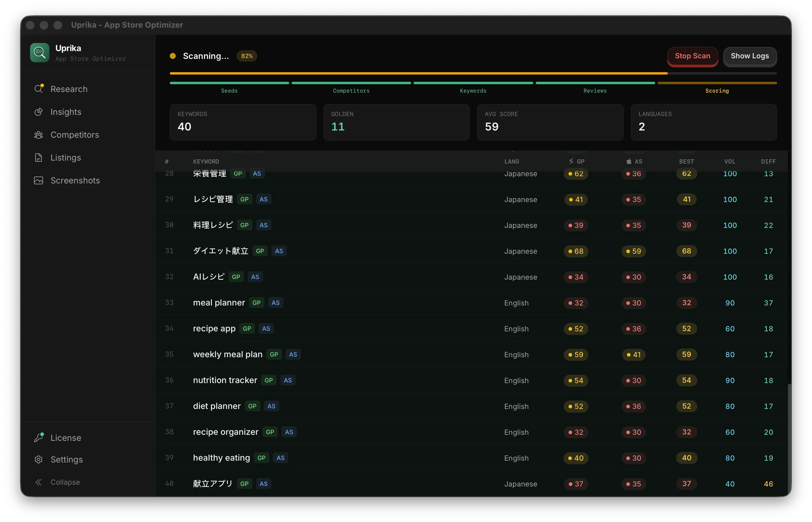Go to the Insights section

[x=66, y=112]
